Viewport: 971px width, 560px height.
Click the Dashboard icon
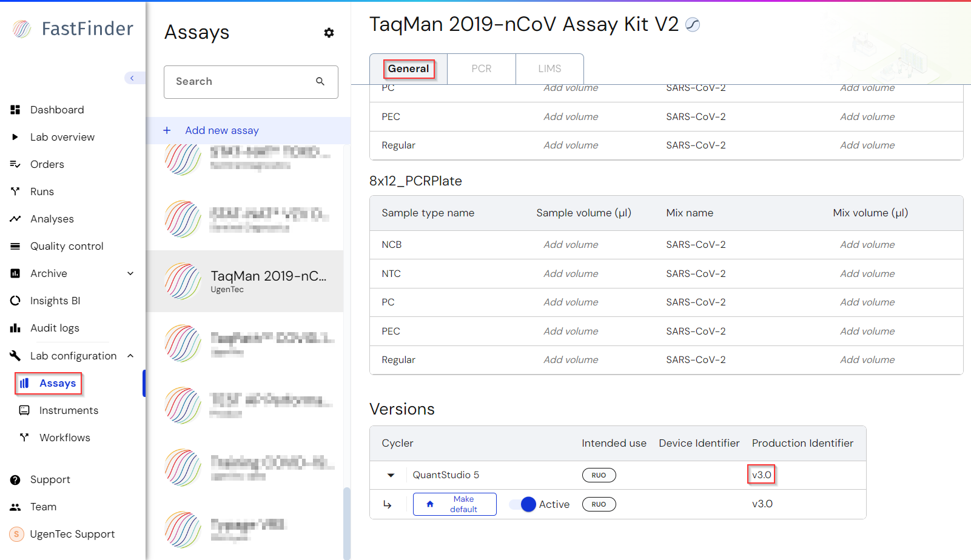[16, 110]
